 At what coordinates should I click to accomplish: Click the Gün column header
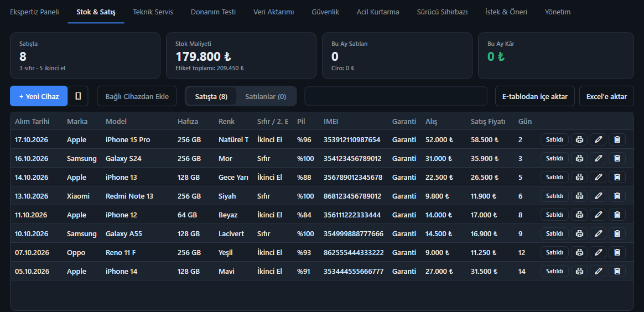pos(525,122)
